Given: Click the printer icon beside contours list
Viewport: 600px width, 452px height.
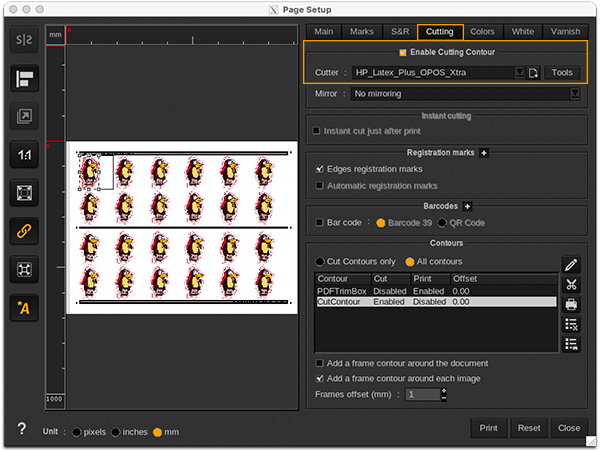Looking at the screenshot, I should coord(571,305).
